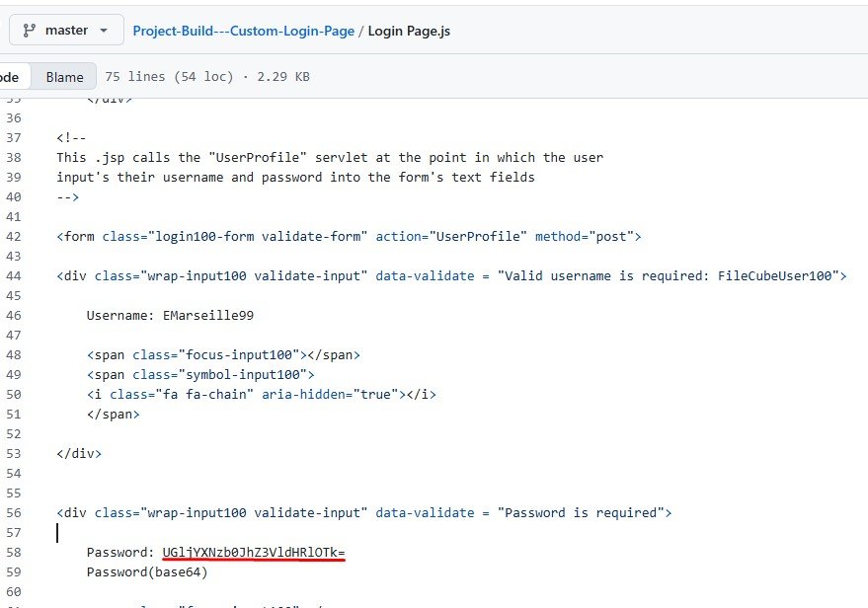Expand the branch selector menu

65,30
